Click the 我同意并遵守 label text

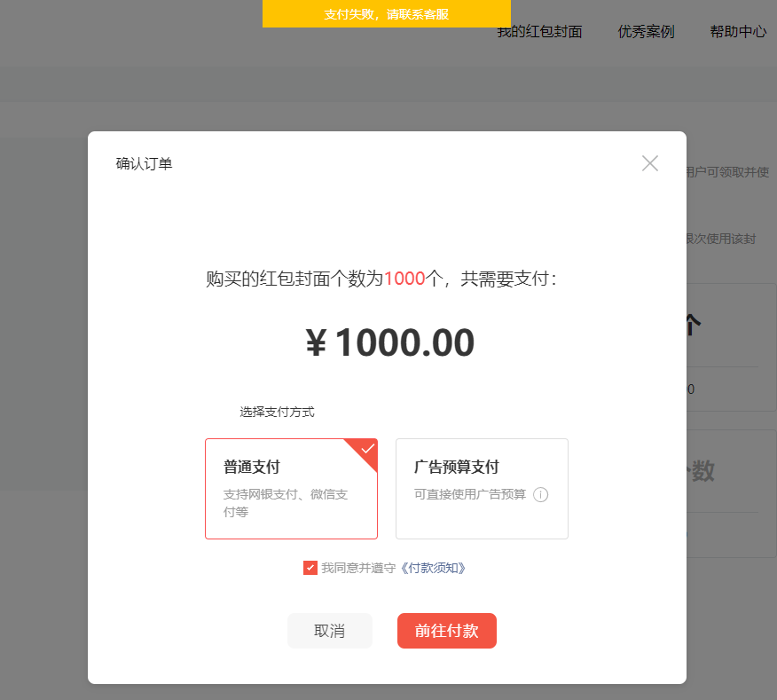click(x=358, y=568)
